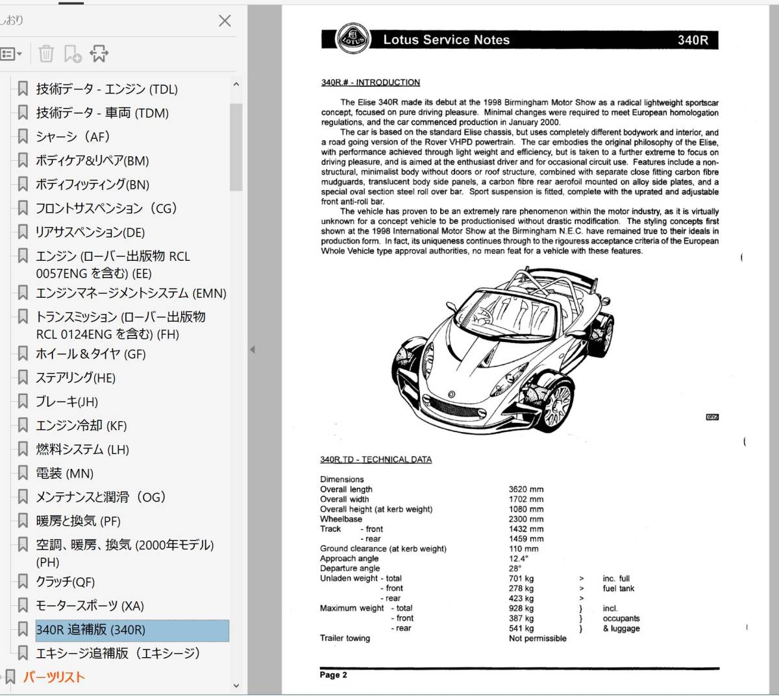Open the ブレーキ(JH) bookmark
The width and height of the screenshot is (779, 700).
(67, 402)
